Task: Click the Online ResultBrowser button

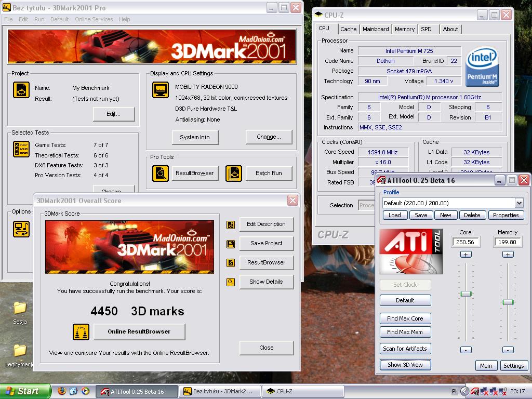Action: pos(139,332)
